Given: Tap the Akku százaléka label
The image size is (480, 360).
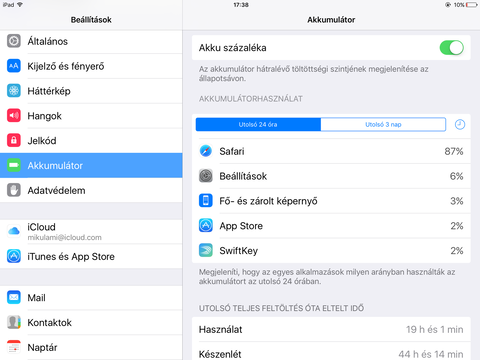Looking at the screenshot, I should [232, 48].
